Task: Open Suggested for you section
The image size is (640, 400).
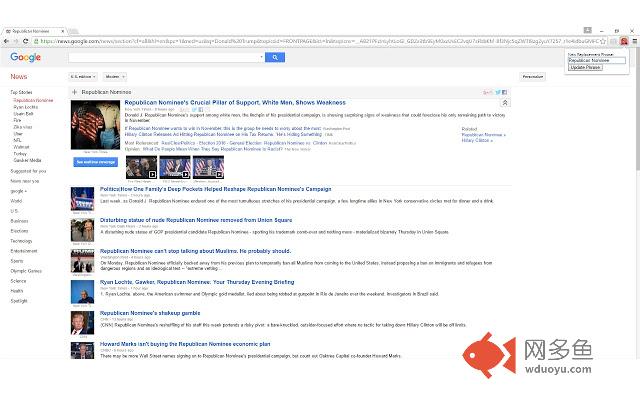Action: 28,171
